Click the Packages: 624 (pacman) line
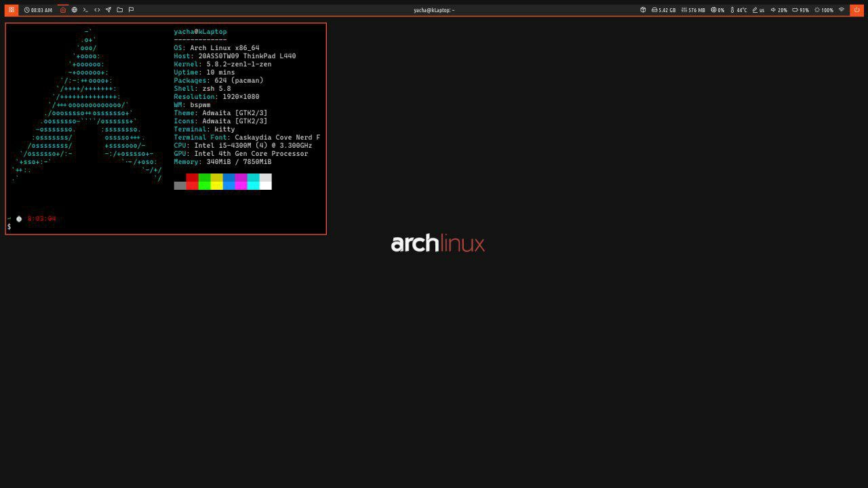The image size is (868, 488). (218, 81)
